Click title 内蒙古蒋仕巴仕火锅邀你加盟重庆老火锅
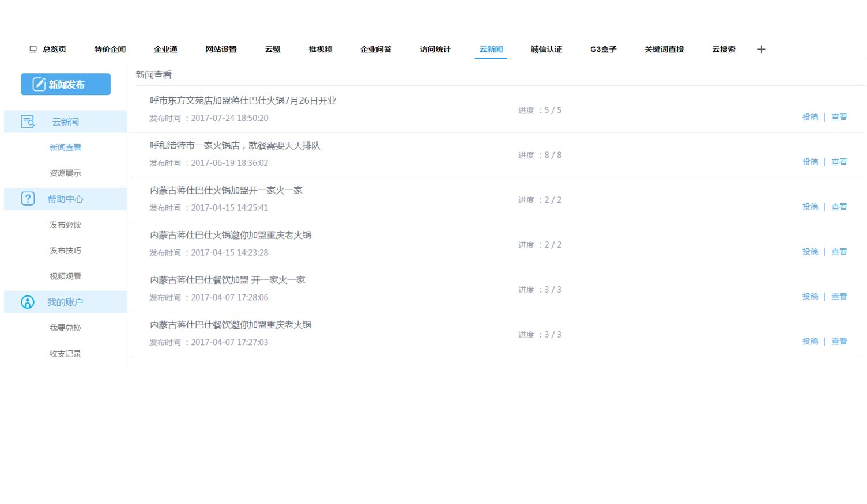The width and height of the screenshot is (867, 504). click(x=231, y=236)
